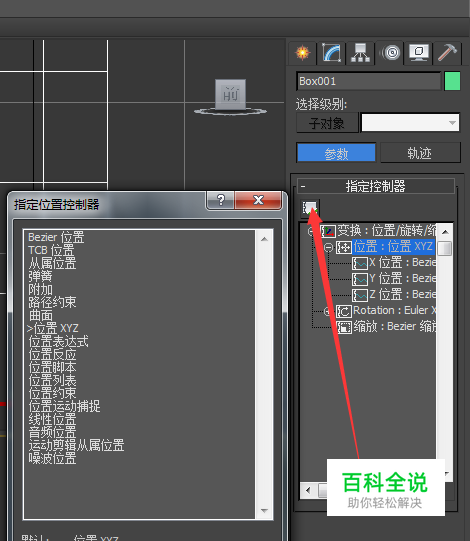
Task: Click the Z 位置 curve icon
Action: [x=360, y=295]
